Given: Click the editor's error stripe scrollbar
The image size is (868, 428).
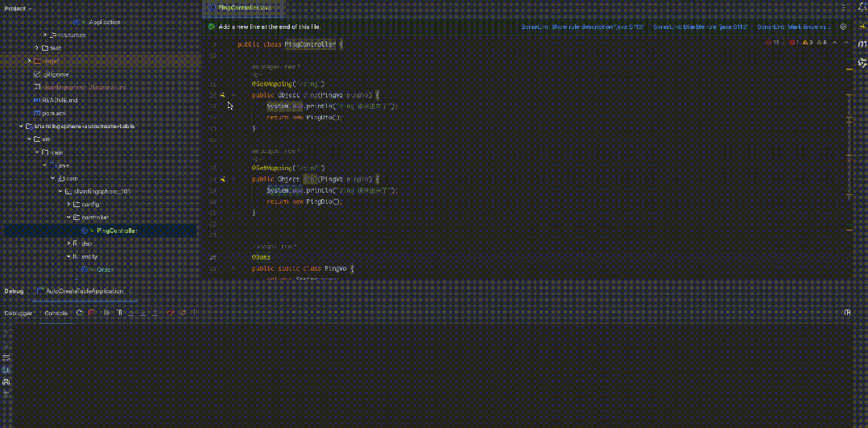Looking at the screenshot, I should click(849, 161).
